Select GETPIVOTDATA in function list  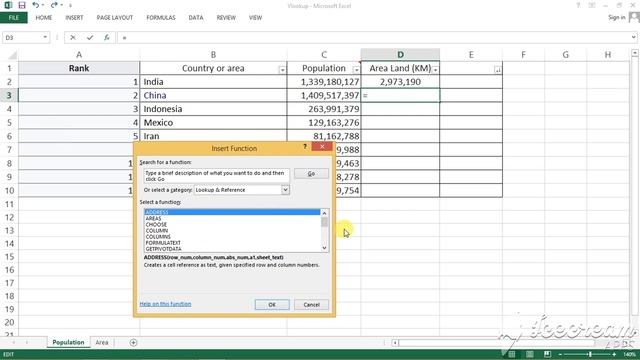pos(232,249)
